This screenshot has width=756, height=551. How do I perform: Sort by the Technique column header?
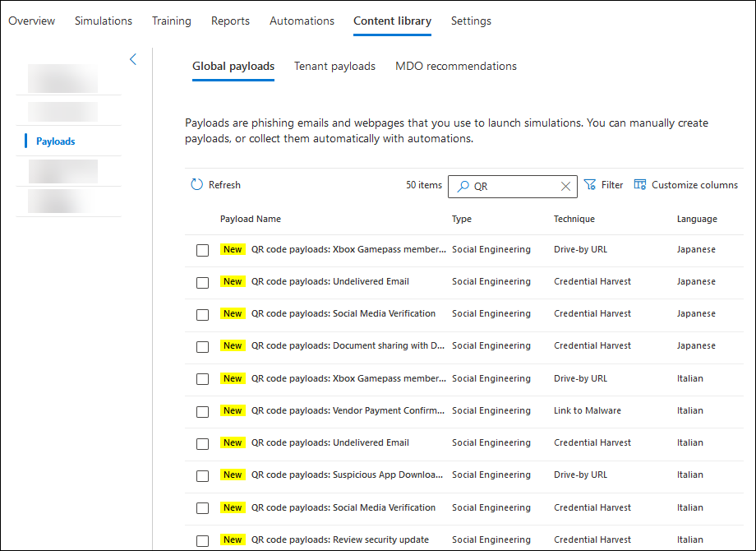(x=574, y=220)
